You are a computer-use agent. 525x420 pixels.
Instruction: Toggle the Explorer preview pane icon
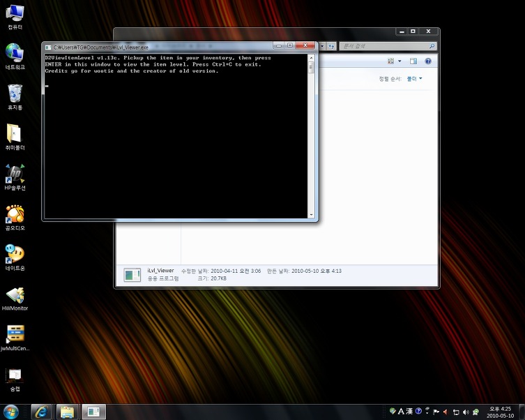coord(413,61)
